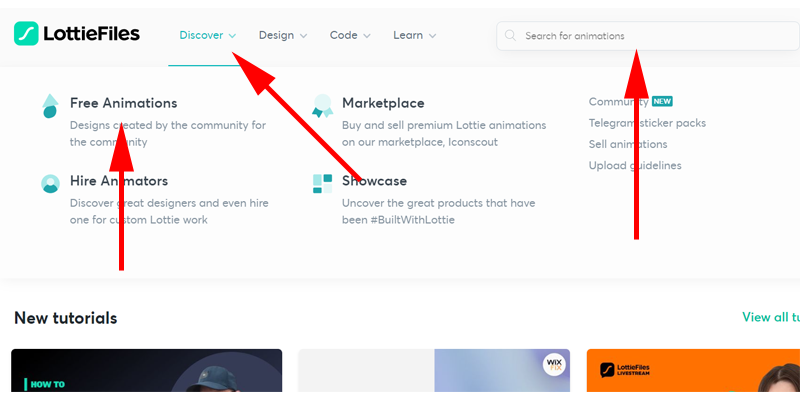Expand the Learn menu
This screenshot has height=400, width=800.
[x=414, y=35]
